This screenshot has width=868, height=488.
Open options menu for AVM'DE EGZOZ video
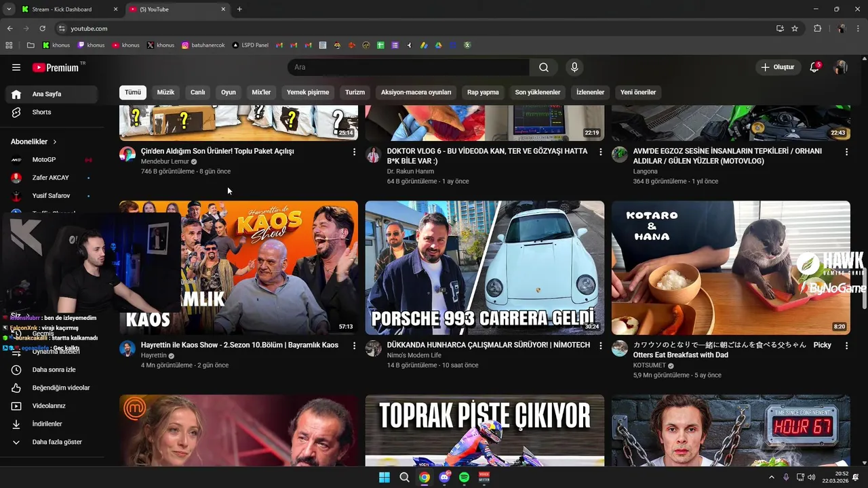846,152
